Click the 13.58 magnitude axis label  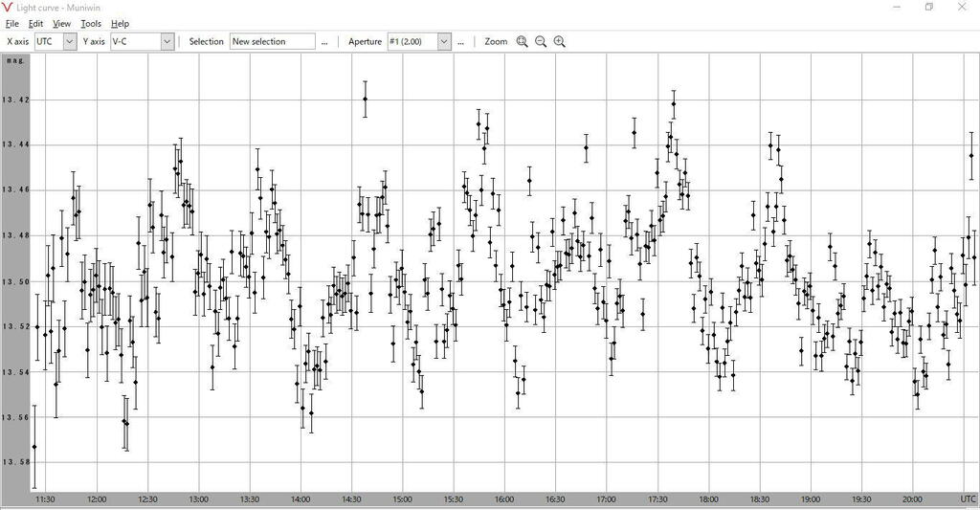click(15, 462)
